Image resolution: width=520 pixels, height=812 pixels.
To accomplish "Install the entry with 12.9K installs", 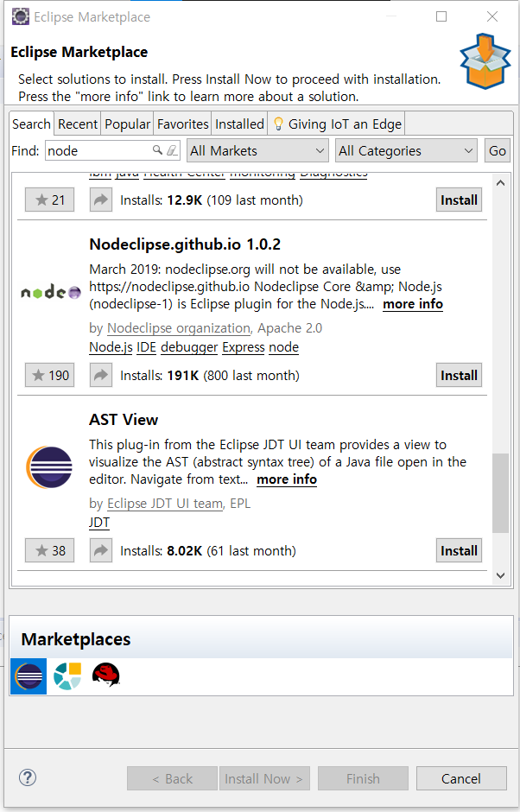I will click(459, 200).
